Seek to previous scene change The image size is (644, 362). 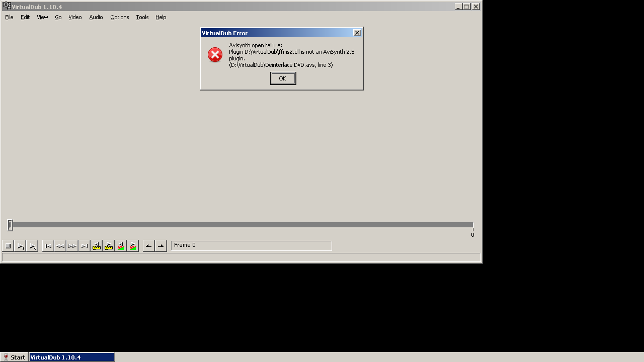121,246
